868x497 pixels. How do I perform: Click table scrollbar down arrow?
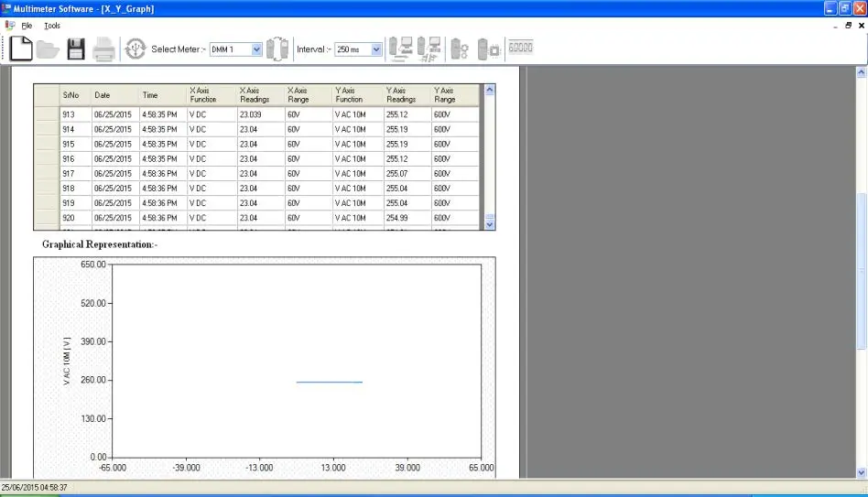pos(489,223)
